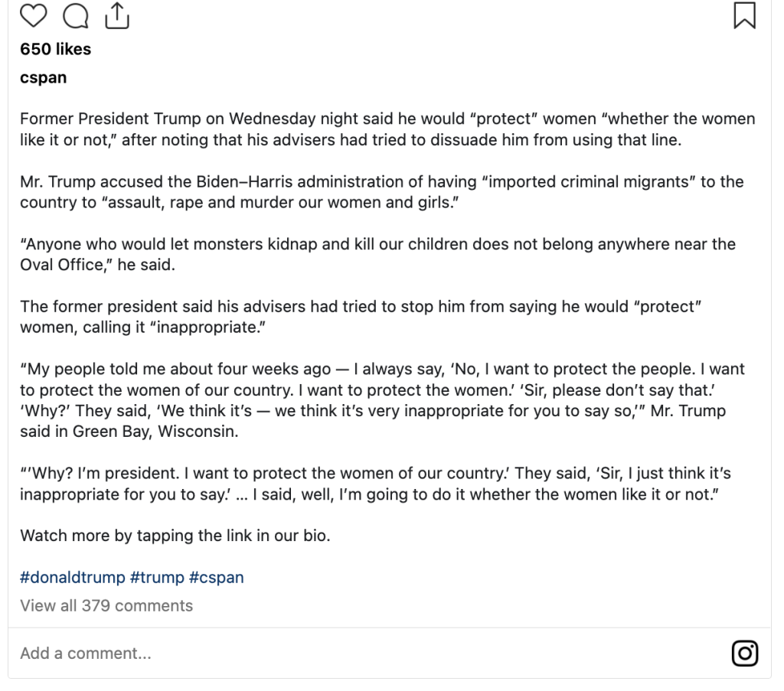Image resolution: width=784 pixels, height=691 pixels.
Task: Click the "Watch more by tapping" line
Action: pos(175,535)
